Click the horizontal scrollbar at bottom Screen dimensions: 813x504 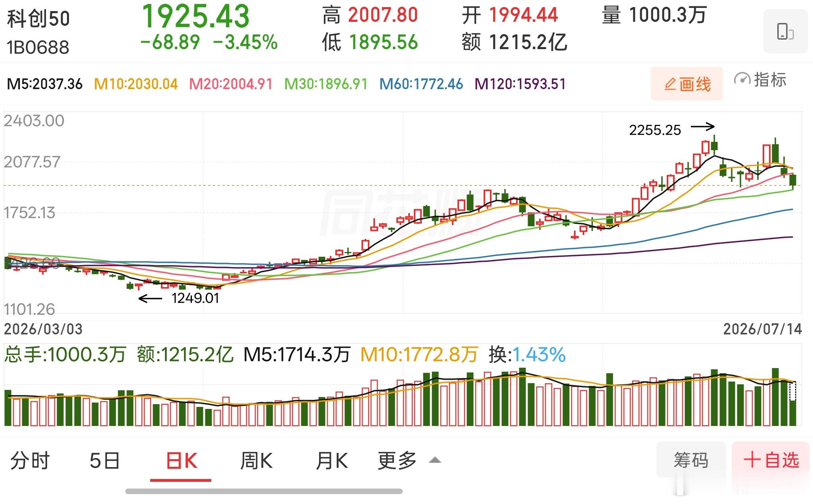point(264,491)
